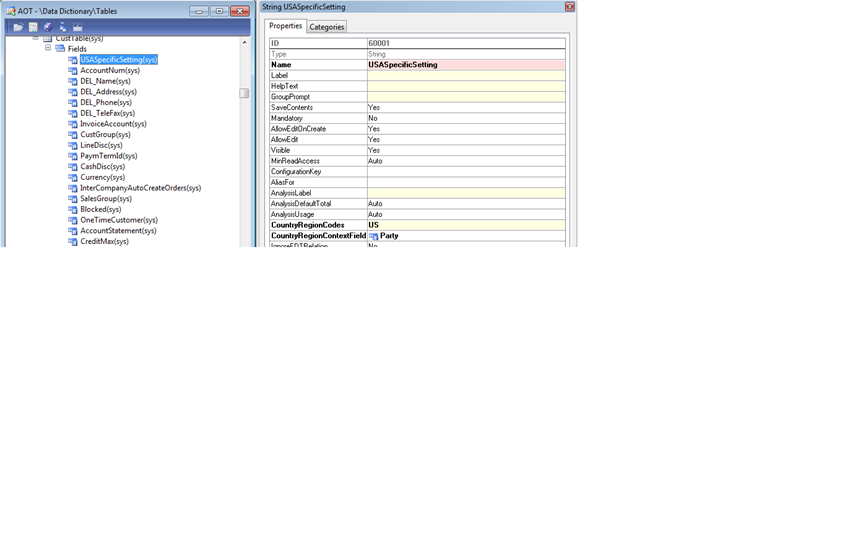The width and height of the screenshot is (864, 540).
Task: Click the field icon beside DEL_Name(sys)
Action: click(73, 81)
